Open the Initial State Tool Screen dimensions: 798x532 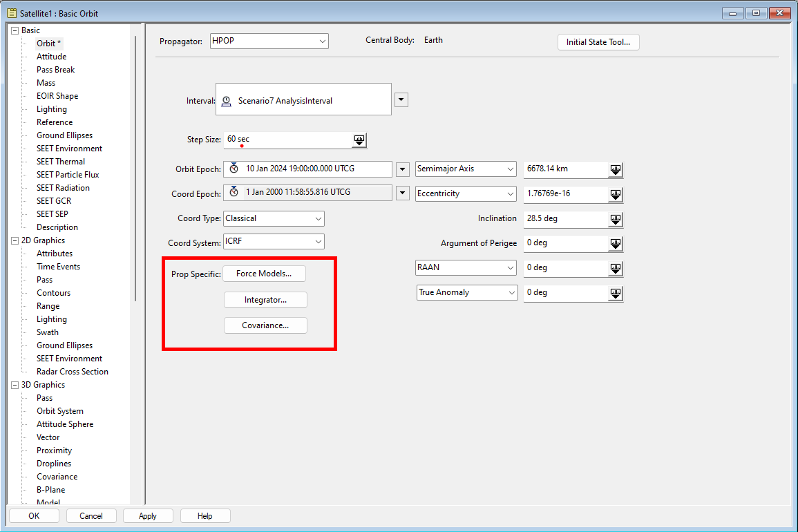click(598, 41)
